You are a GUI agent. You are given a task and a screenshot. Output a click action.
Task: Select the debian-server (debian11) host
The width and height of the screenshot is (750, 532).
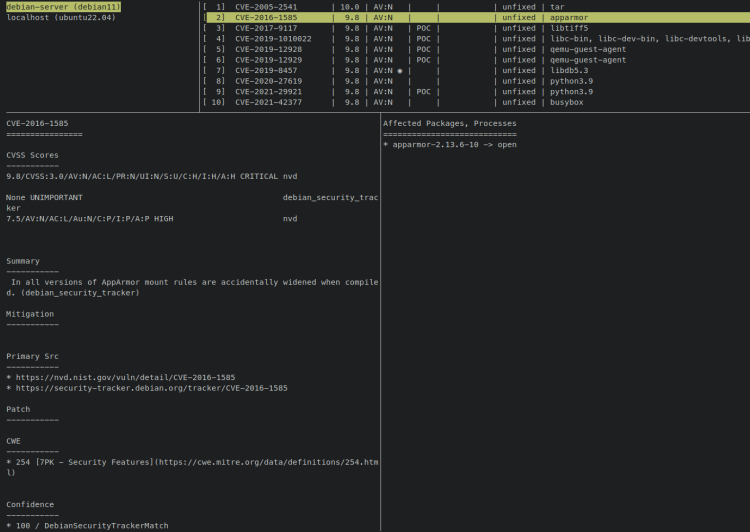pos(63,7)
